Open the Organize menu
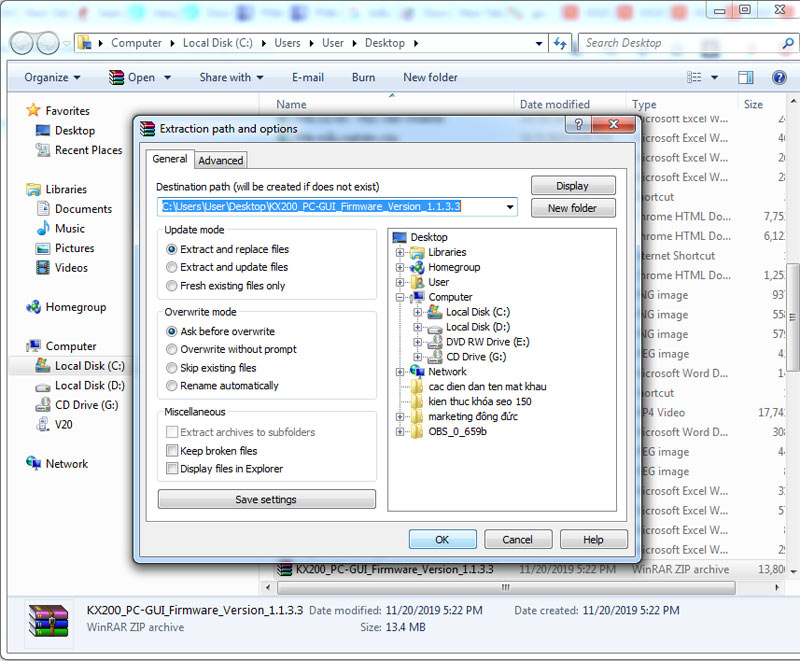The height and width of the screenshot is (661, 800). (x=53, y=77)
